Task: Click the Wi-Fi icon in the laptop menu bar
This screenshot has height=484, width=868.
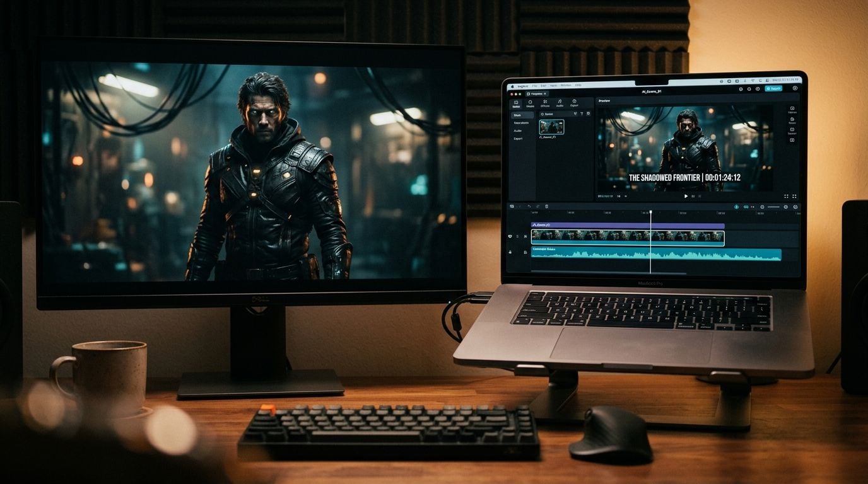Action: (753, 81)
